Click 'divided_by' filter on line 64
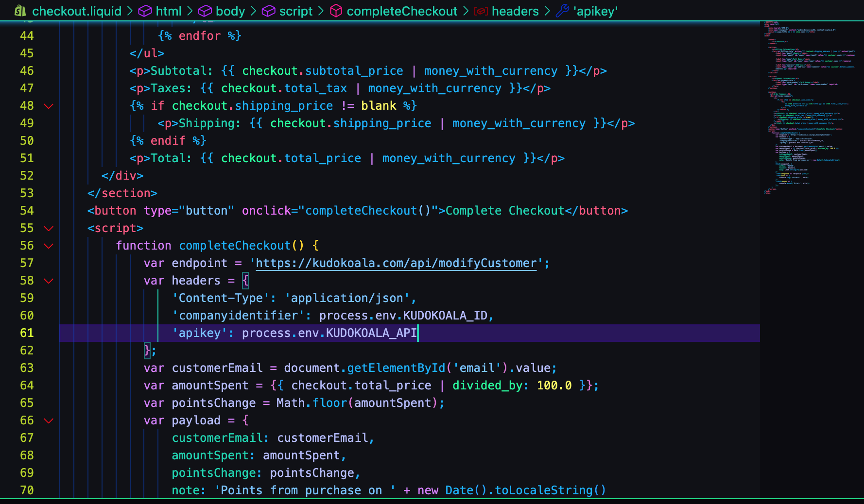The height and width of the screenshot is (504, 864). point(487,386)
